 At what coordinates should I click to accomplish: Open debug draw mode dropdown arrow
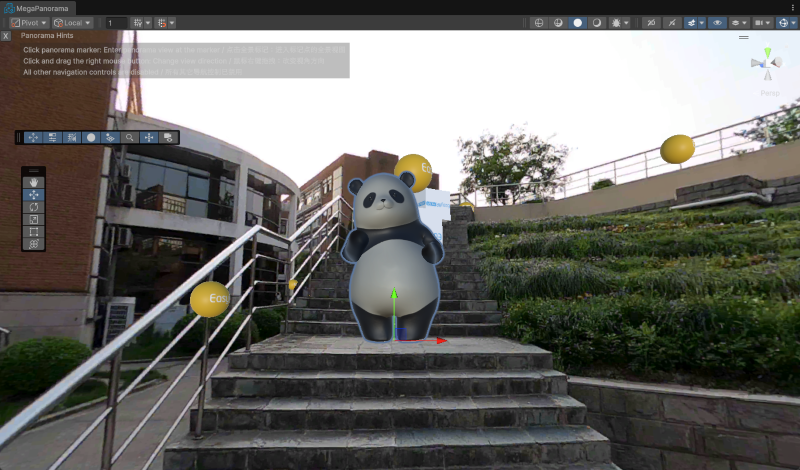627,23
